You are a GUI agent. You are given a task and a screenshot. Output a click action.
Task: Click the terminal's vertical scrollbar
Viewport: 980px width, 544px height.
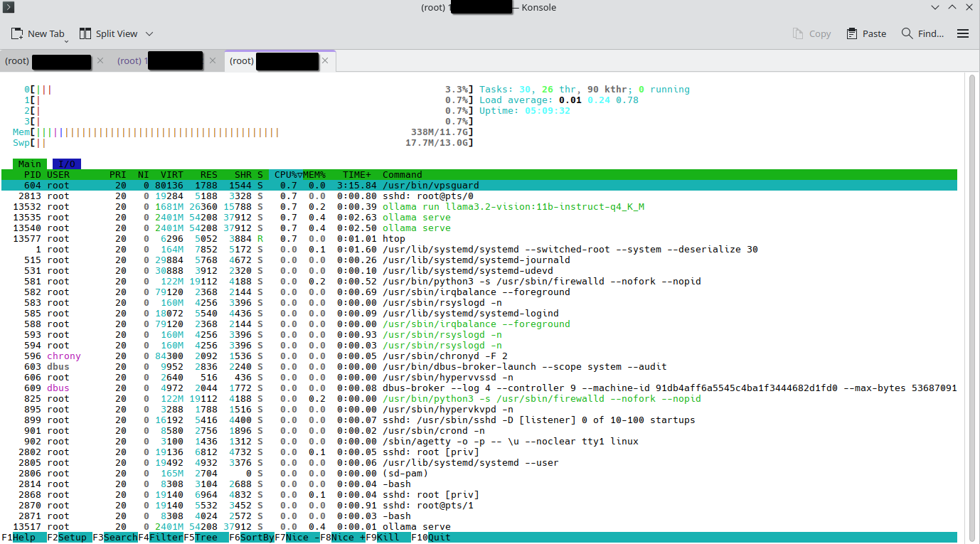pyautogui.click(x=972, y=307)
